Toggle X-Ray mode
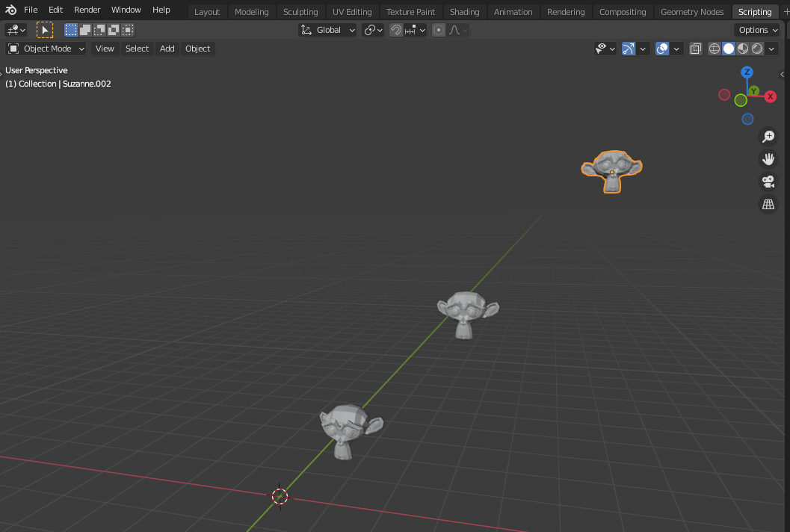This screenshot has height=532, width=790. pyautogui.click(x=696, y=49)
